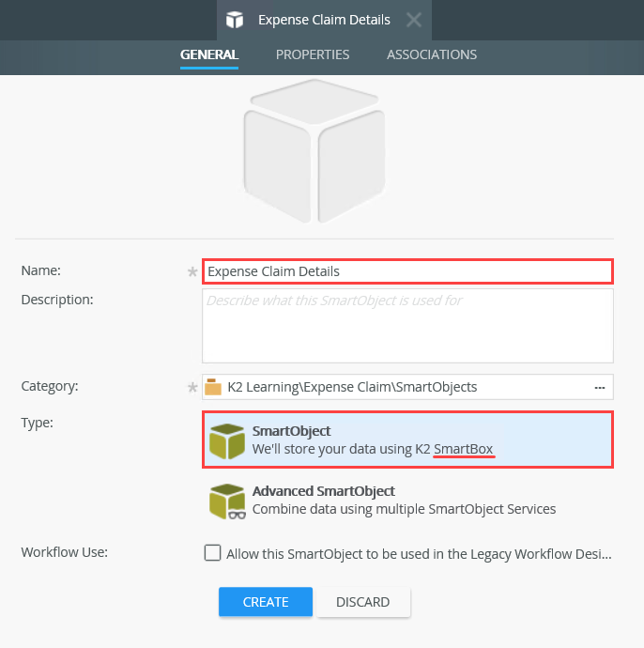Viewport: 644px width, 648px height.
Task: Click the "Type:" label
Action: point(38,423)
